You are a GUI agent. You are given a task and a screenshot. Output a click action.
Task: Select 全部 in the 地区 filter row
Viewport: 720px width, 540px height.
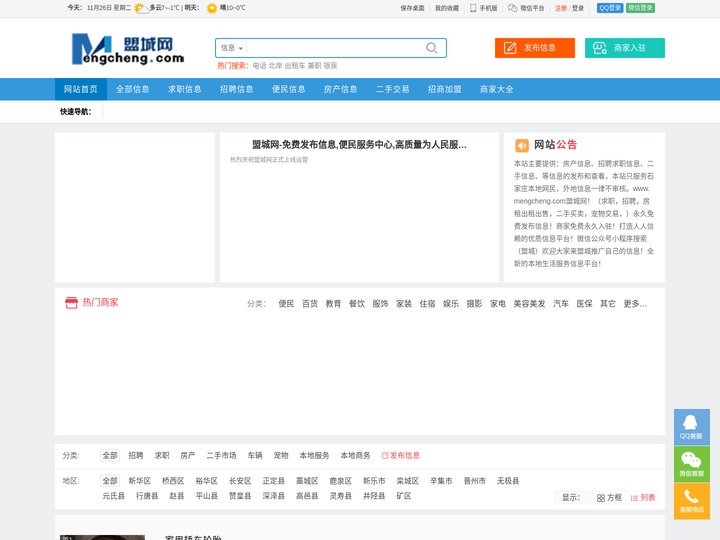point(110,481)
